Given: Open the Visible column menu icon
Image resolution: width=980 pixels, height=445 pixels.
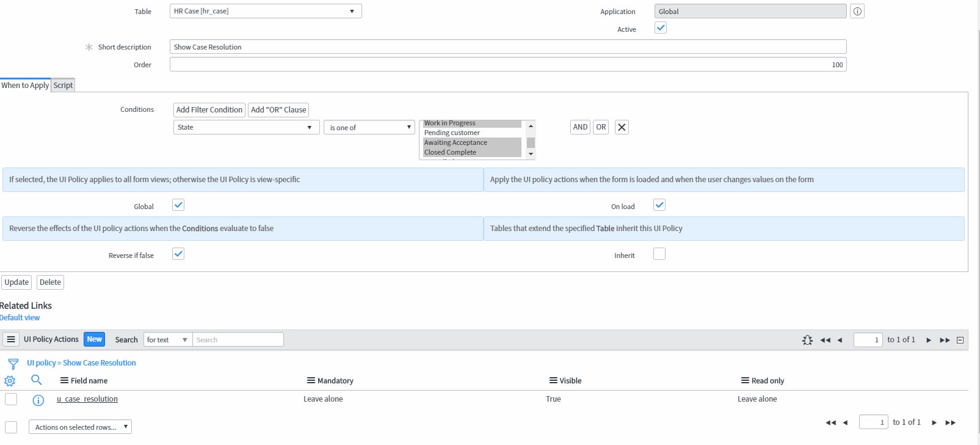Looking at the screenshot, I should tap(553, 380).
